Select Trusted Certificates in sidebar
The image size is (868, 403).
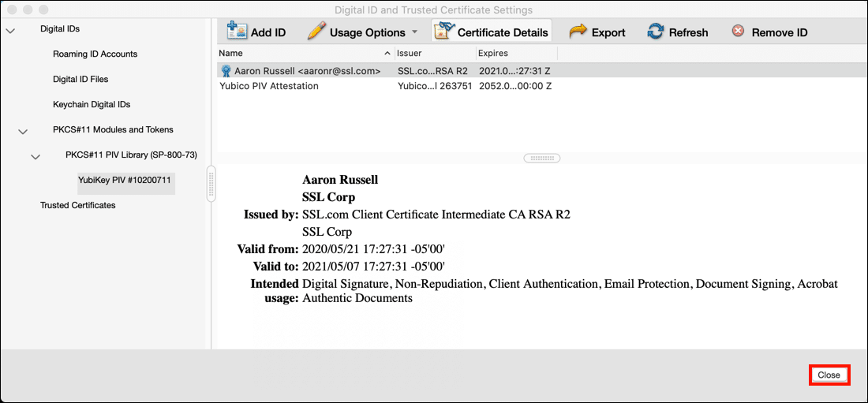pos(78,206)
